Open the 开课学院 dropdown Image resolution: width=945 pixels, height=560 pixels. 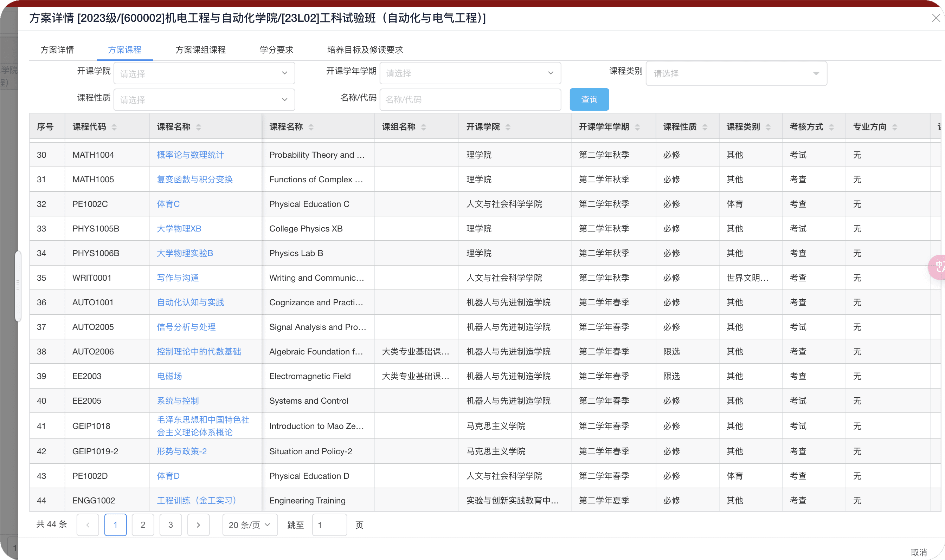[204, 73]
